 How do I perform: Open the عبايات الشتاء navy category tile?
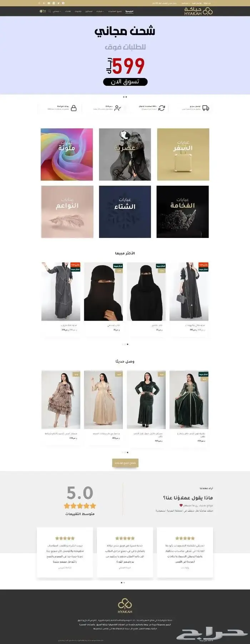[x=125, y=212]
